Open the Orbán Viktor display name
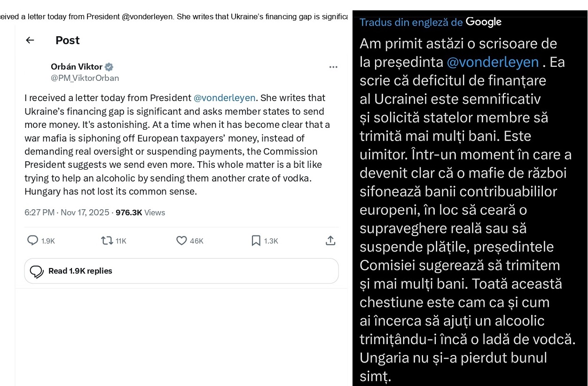The image size is (588, 386). (x=76, y=67)
